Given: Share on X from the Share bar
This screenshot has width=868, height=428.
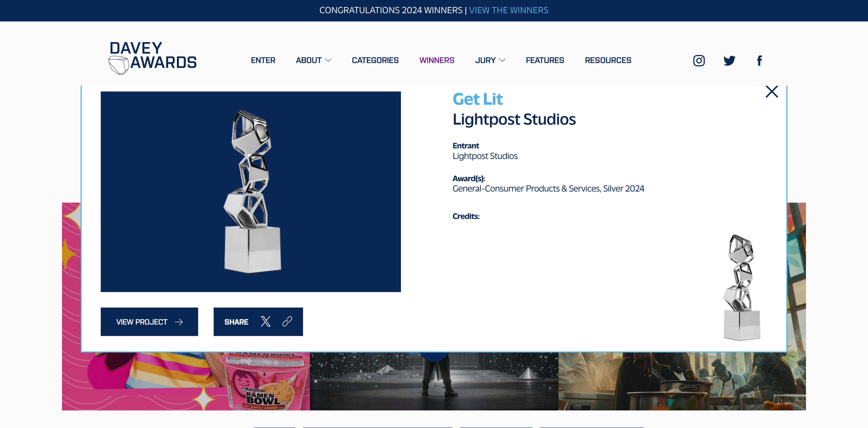Looking at the screenshot, I should [266, 322].
